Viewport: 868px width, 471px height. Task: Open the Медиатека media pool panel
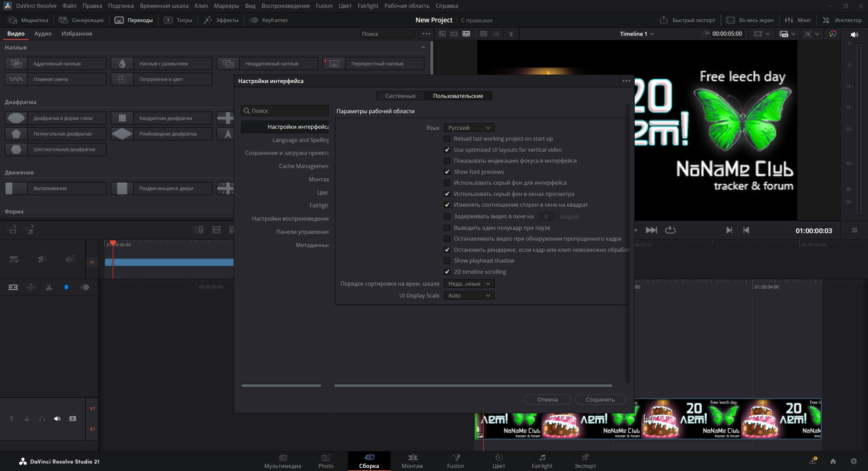pyautogui.click(x=28, y=20)
